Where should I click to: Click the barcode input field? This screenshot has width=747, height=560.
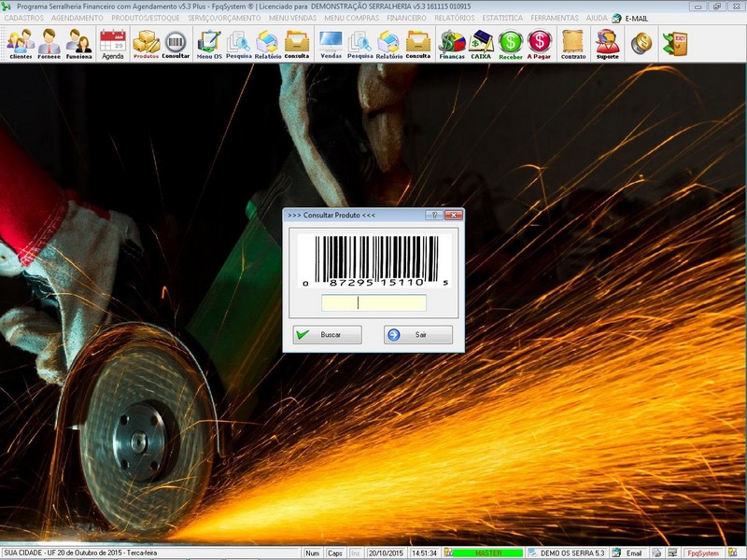374,302
